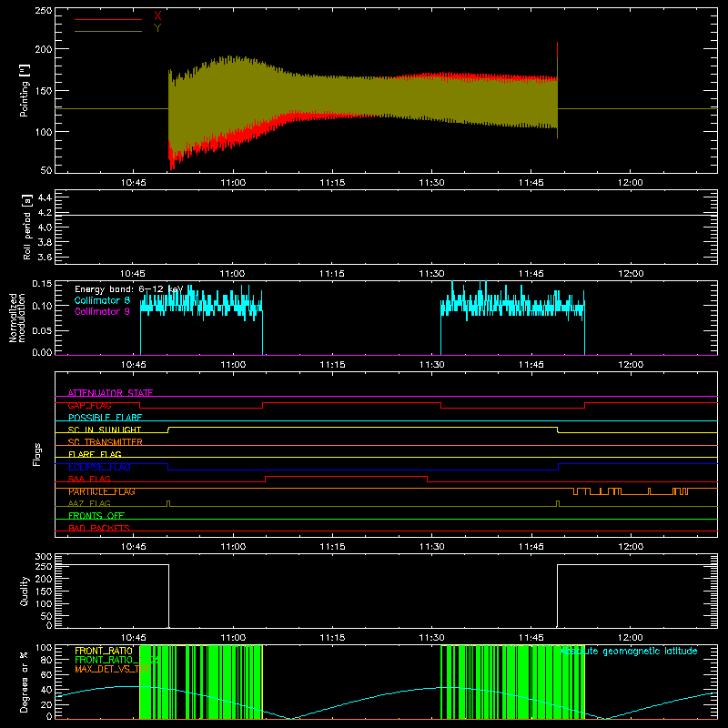Click the 0.15 tick on modulation axis
Viewport: 728px width, 728px height.
42,283
